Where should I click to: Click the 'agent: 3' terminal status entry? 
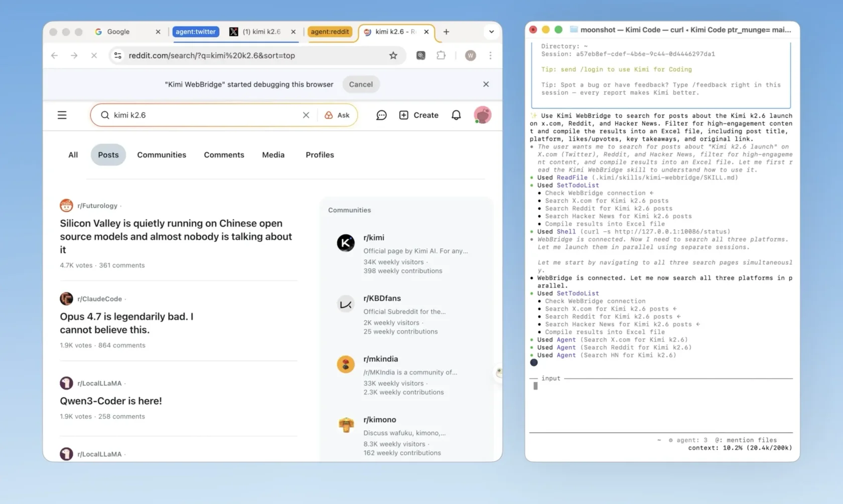[687, 440]
